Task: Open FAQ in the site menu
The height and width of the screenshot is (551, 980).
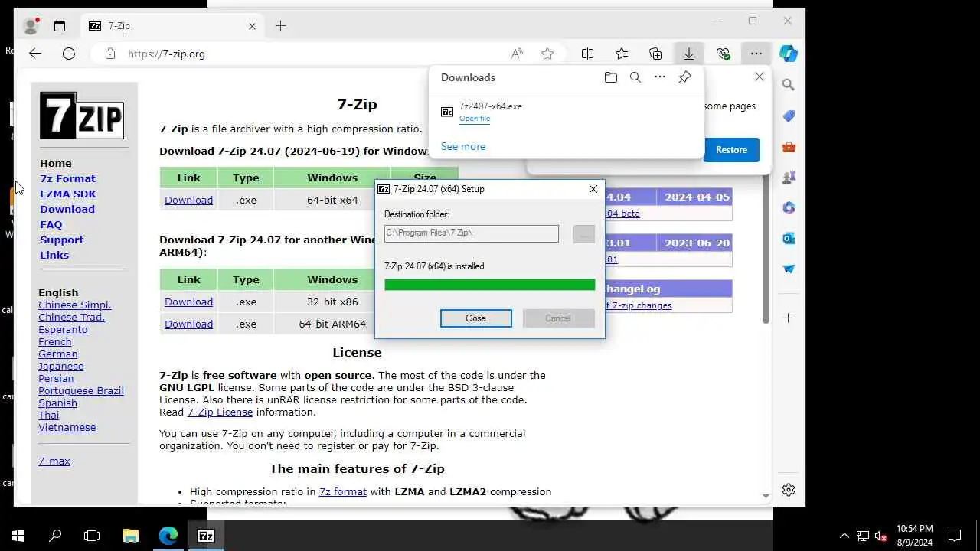Action: click(51, 224)
